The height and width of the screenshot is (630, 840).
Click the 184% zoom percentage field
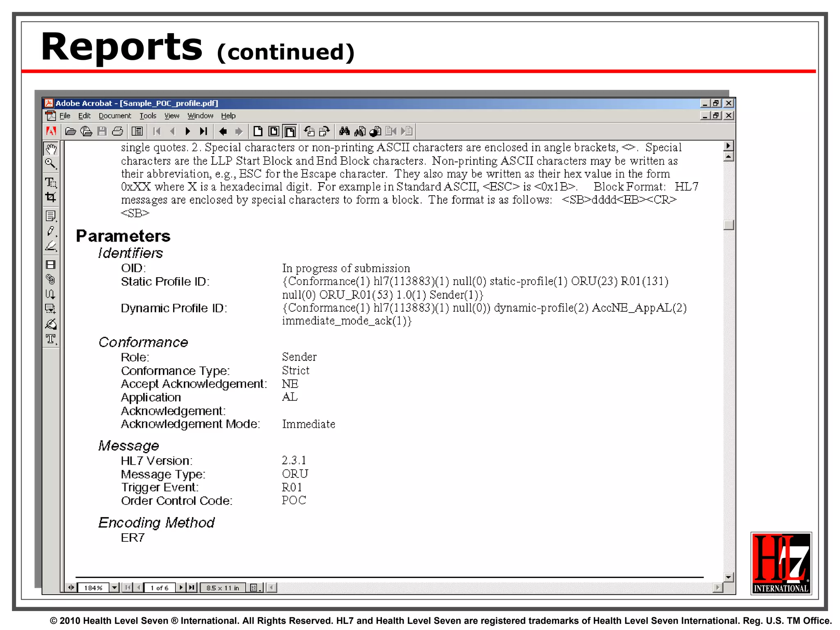point(94,587)
